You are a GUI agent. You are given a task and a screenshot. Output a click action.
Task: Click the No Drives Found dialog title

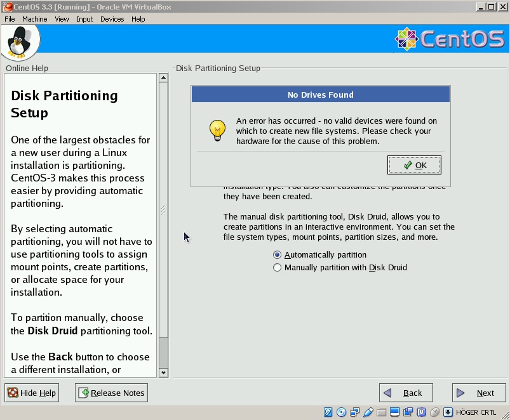320,95
